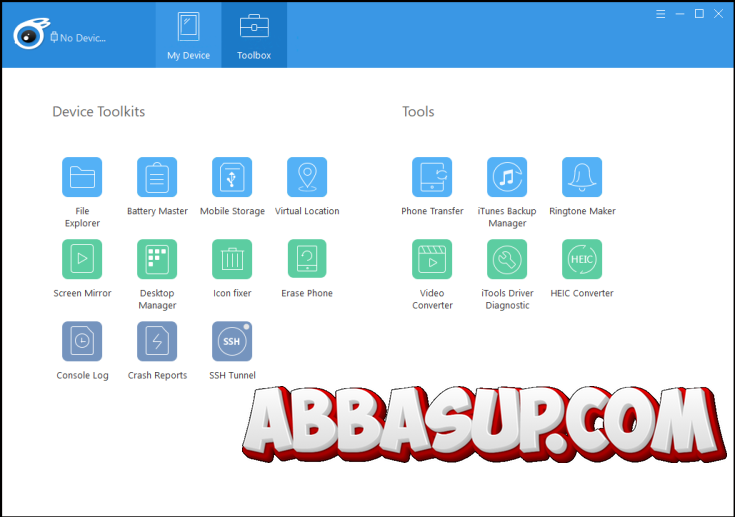Click the "Erase Phone" label

pos(307,293)
